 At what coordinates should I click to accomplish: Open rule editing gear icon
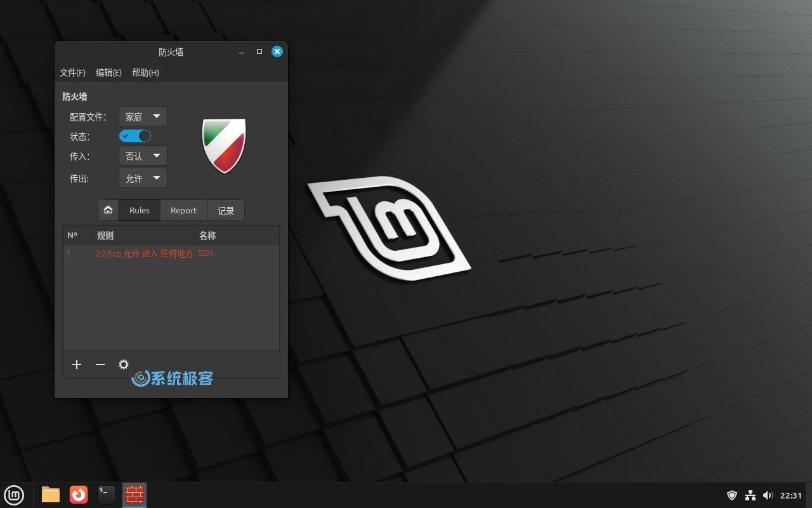(x=124, y=364)
